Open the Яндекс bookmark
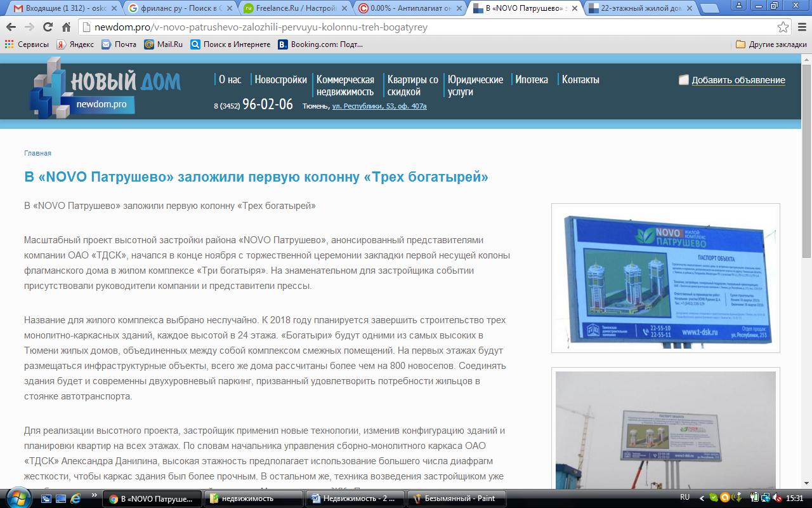 pyautogui.click(x=75, y=44)
